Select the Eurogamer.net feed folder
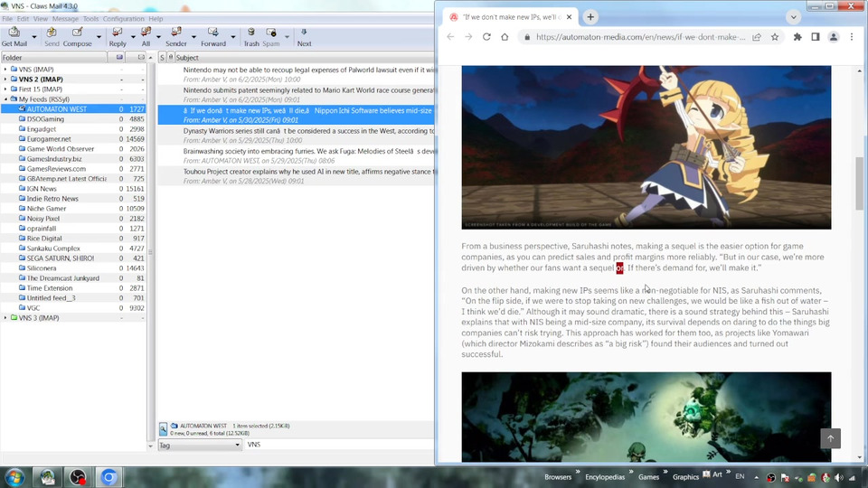This screenshot has width=868, height=488. coord(49,139)
